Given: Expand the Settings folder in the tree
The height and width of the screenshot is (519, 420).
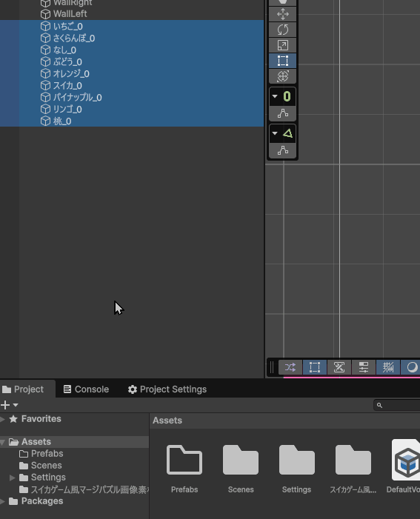Looking at the screenshot, I should click(x=13, y=478).
